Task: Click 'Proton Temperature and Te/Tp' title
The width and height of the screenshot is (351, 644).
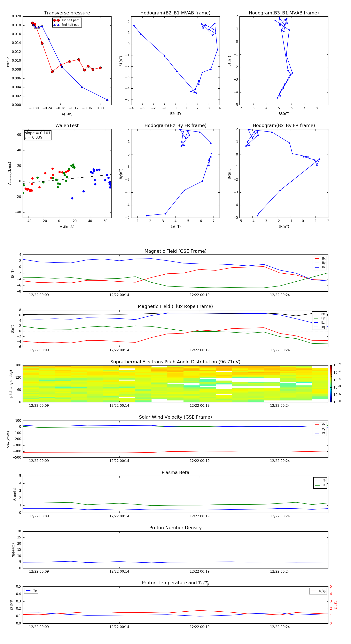Action: click(x=175, y=583)
